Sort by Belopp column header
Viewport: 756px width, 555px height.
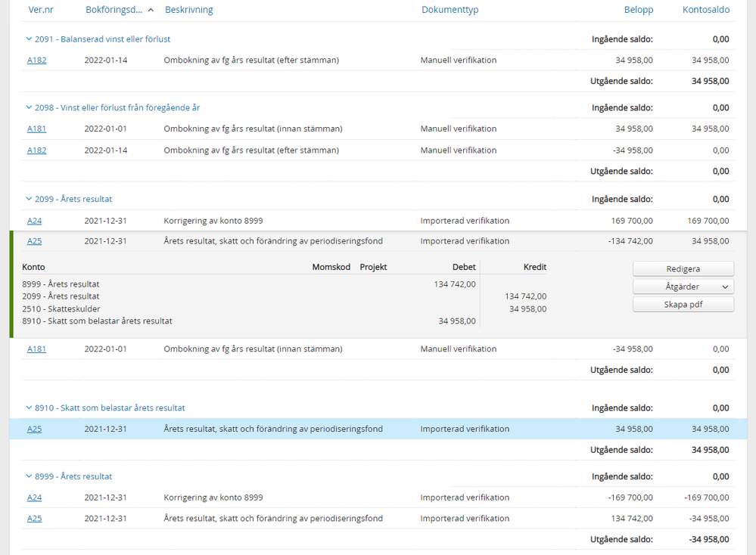point(638,10)
